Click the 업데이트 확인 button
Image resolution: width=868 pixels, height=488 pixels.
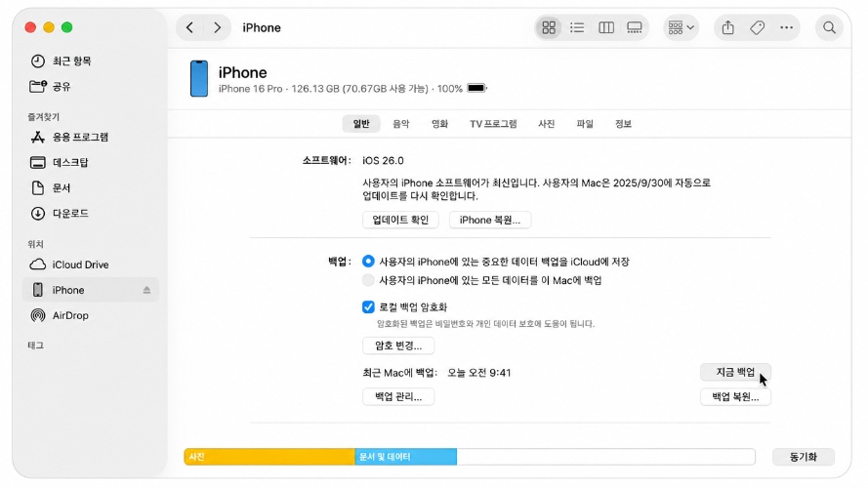coord(400,220)
